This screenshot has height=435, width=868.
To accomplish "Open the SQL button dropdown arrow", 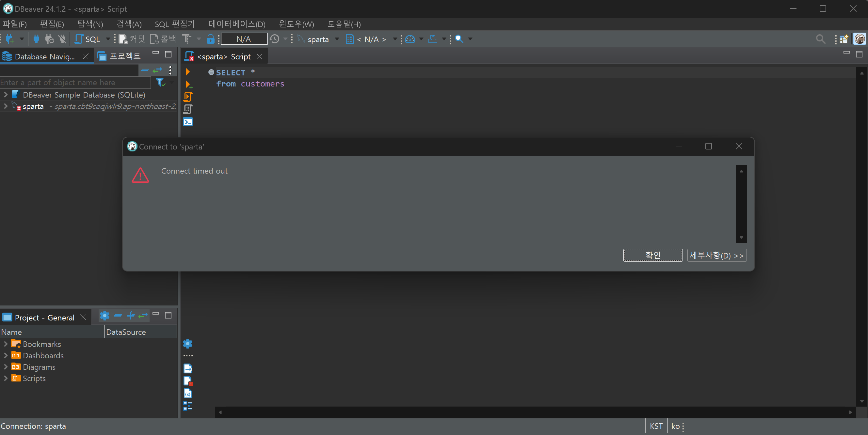I will 108,39.
